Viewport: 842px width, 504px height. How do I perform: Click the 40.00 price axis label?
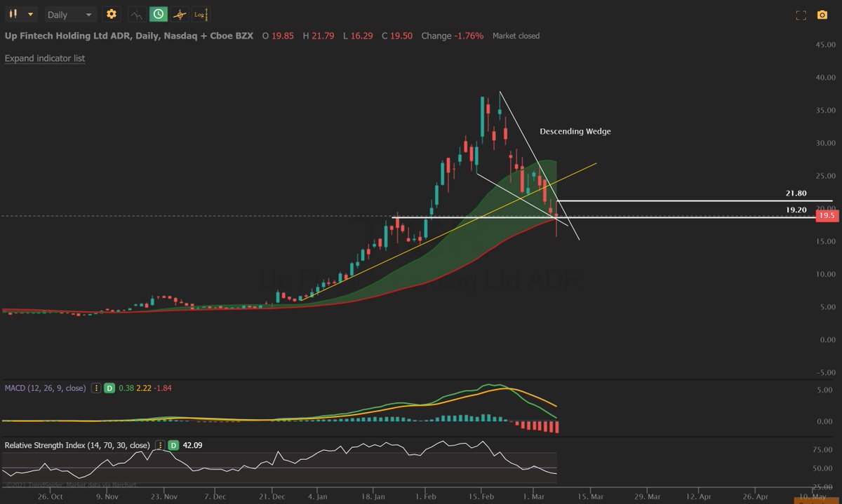point(825,78)
